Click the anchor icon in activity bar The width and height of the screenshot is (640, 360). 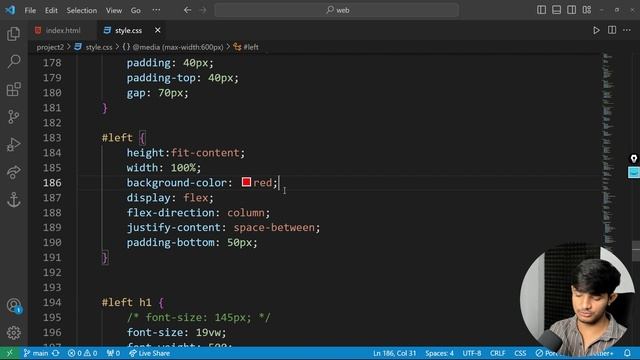tap(13, 200)
